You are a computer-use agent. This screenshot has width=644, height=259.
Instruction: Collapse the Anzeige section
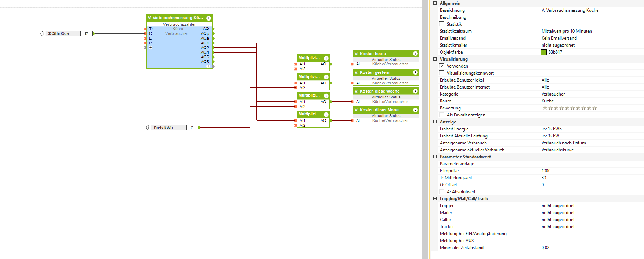tap(435, 122)
